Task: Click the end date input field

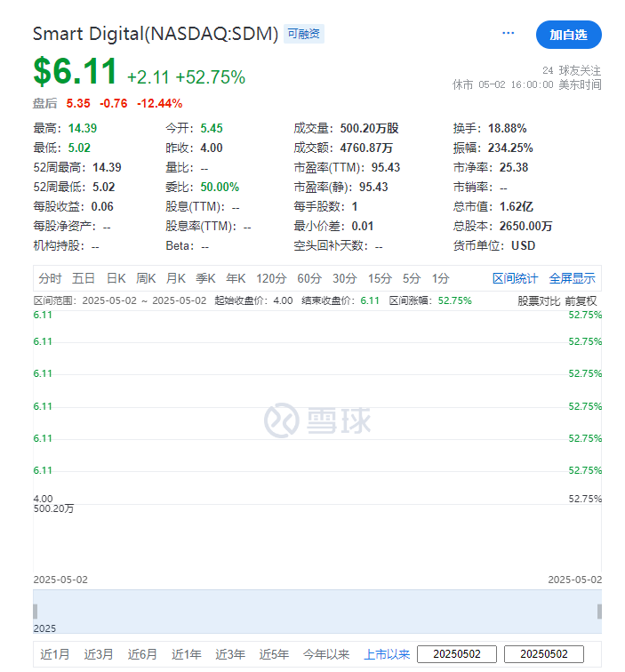Action: tap(544, 654)
